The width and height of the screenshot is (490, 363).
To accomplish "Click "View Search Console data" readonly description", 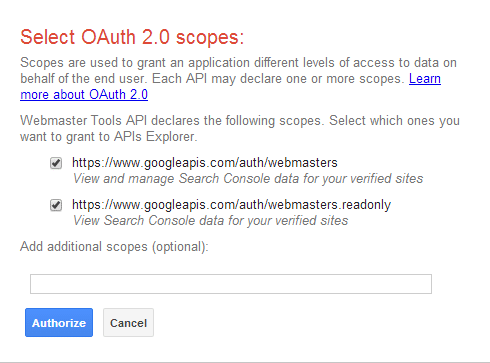I will click(210, 221).
